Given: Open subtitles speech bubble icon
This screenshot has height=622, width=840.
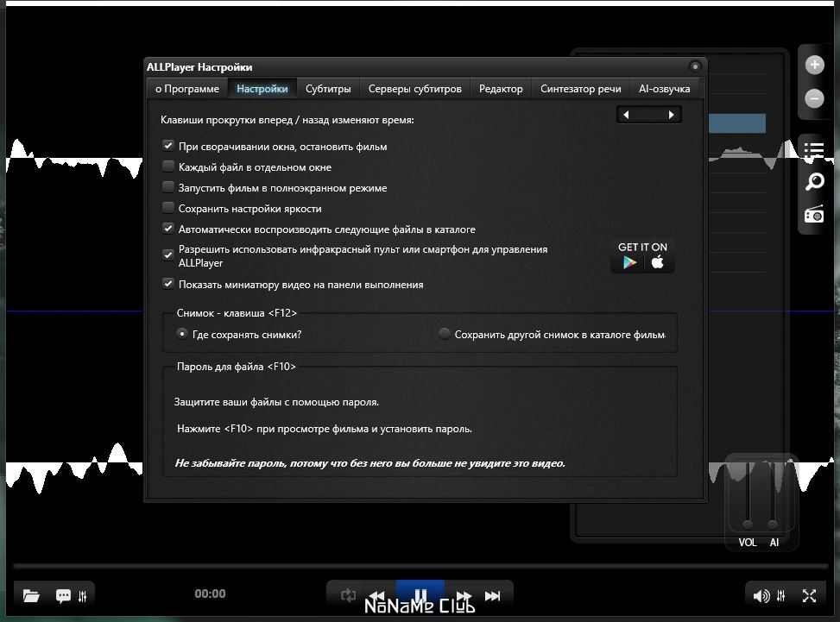Looking at the screenshot, I should click(63, 596).
